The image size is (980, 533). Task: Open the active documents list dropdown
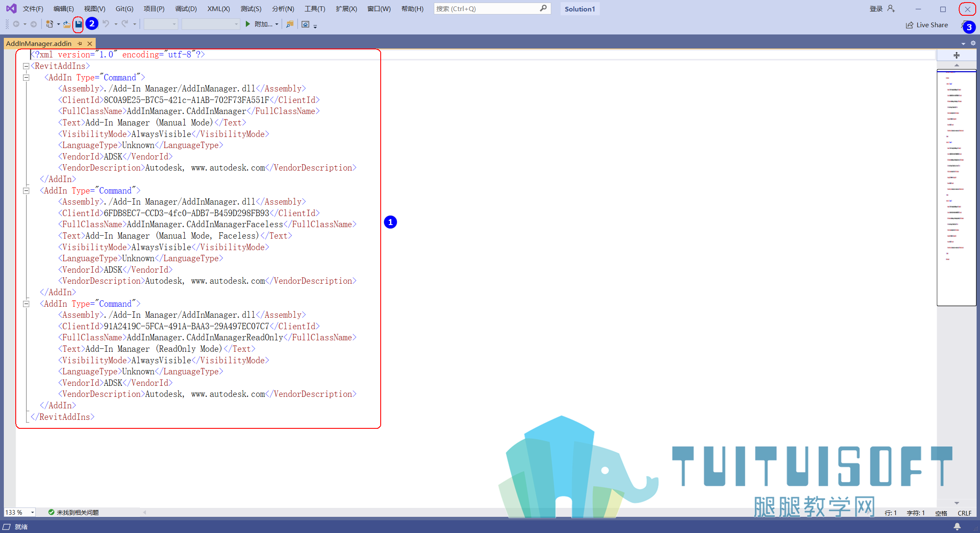(963, 43)
